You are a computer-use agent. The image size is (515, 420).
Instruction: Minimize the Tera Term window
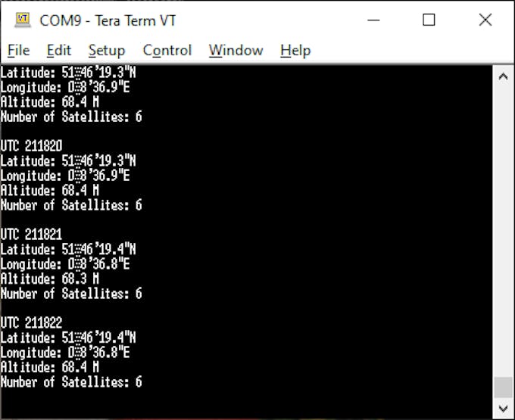click(x=373, y=20)
